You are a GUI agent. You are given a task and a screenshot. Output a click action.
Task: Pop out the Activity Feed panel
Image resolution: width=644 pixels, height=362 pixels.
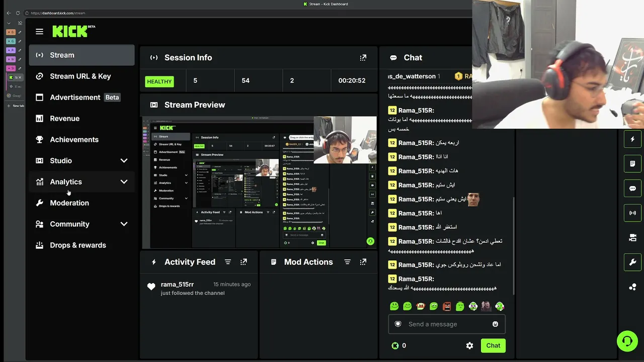click(x=244, y=262)
